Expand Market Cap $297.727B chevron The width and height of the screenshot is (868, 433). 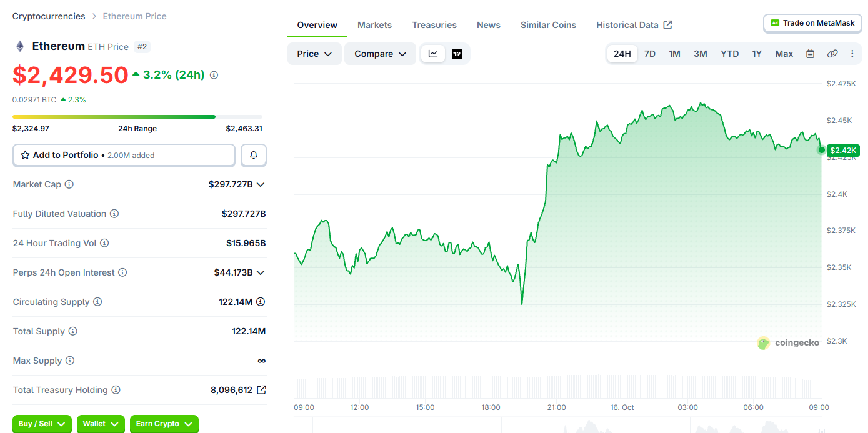pyautogui.click(x=261, y=184)
